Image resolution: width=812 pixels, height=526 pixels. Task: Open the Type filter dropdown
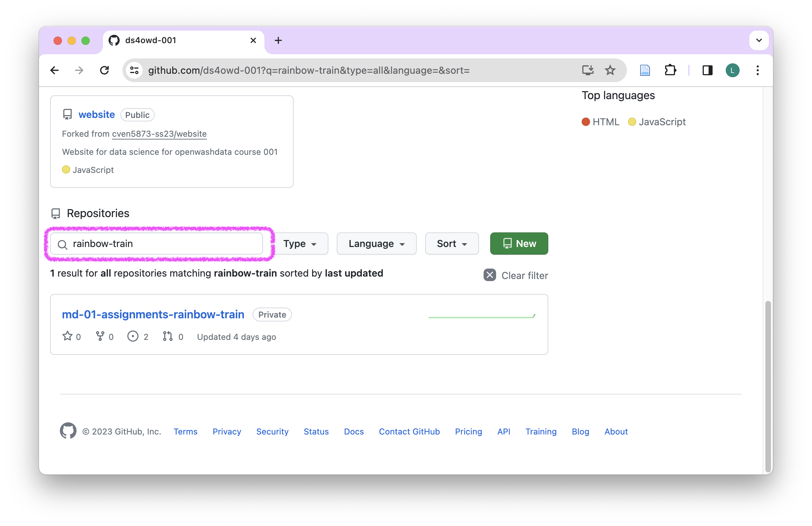coord(300,244)
